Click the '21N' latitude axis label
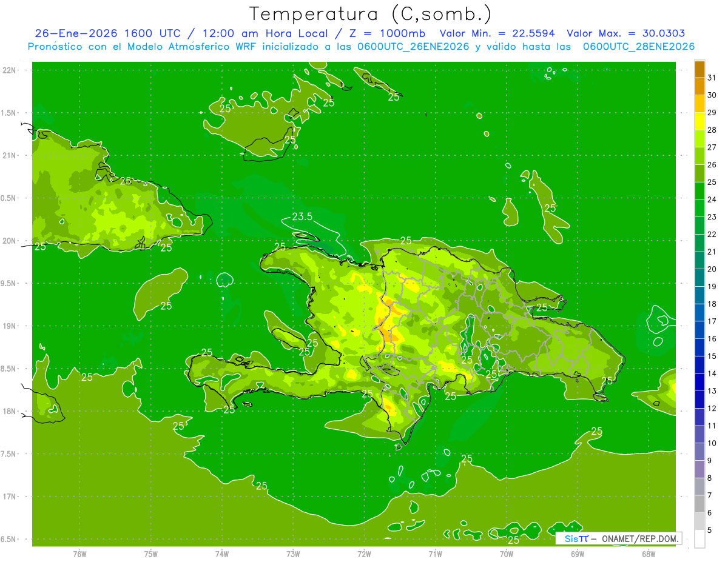The image size is (728, 562). point(9,156)
